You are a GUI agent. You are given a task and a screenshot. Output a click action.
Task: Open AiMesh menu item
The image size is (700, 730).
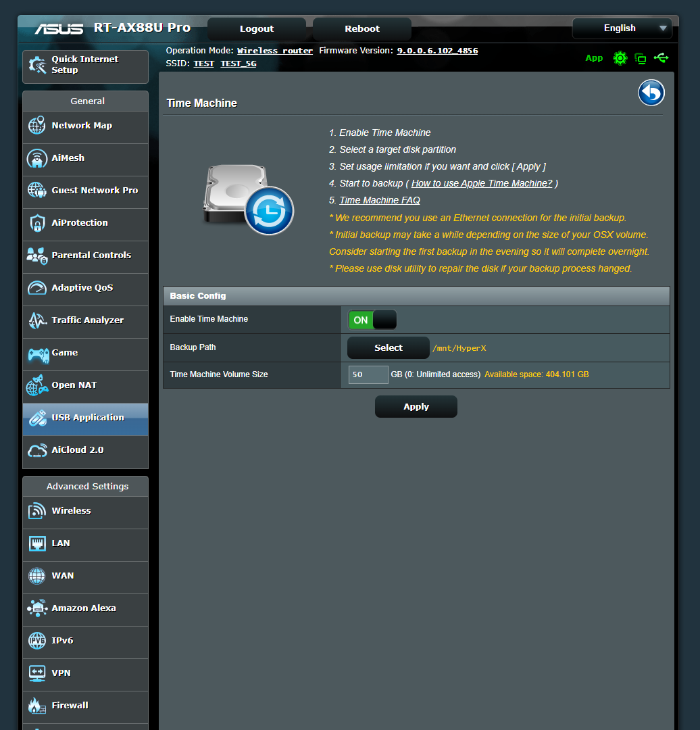click(86, 158)
